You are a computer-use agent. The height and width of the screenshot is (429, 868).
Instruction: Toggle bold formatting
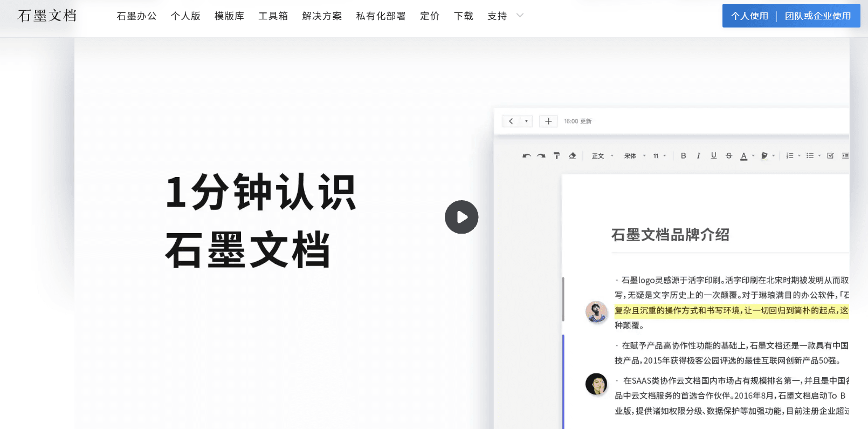click(684, 156)
